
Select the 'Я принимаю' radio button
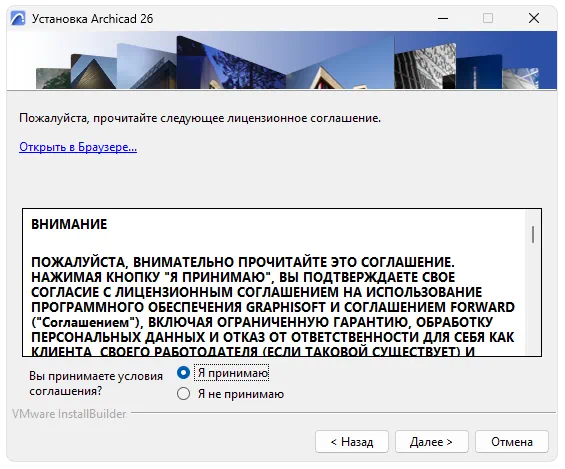pos(183,372)
